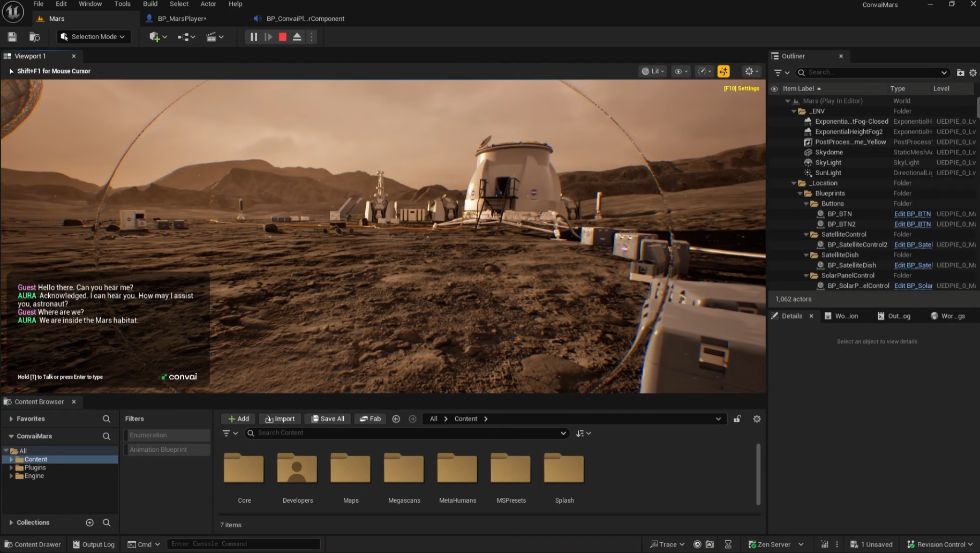Screen dimensions: 980x553
Task: Click Edit BP_BTN link for BP_BTN
Action: (912, 214)
